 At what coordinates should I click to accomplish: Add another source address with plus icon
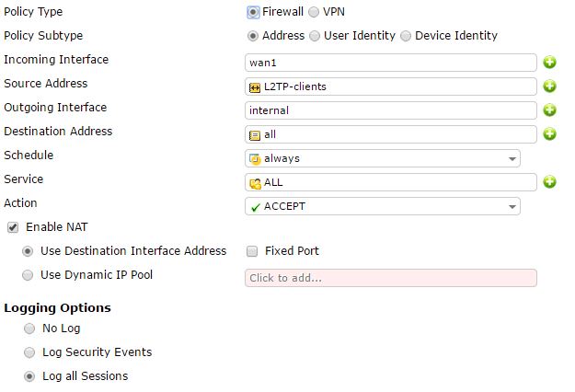click(x=549, y=86)
